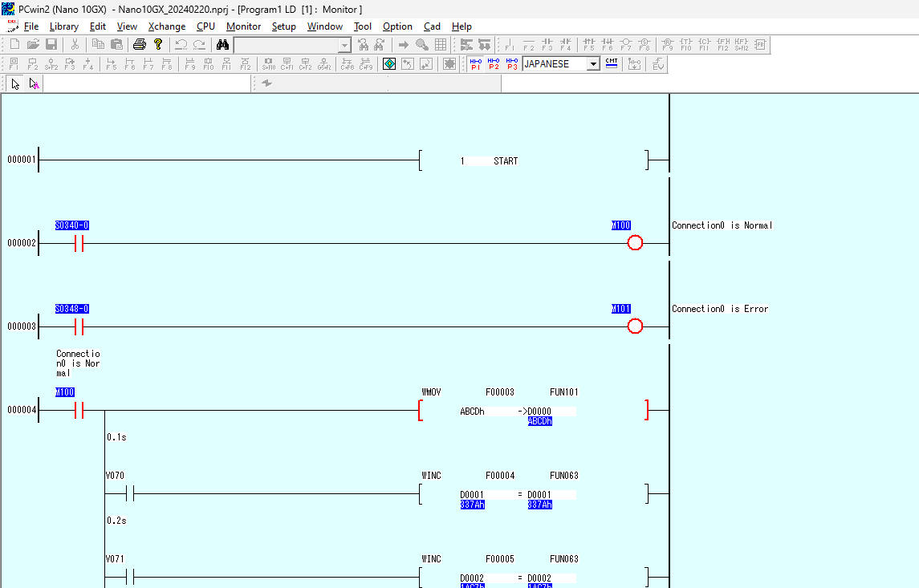Select the V071 contact in the ladder

pos(130,578)
